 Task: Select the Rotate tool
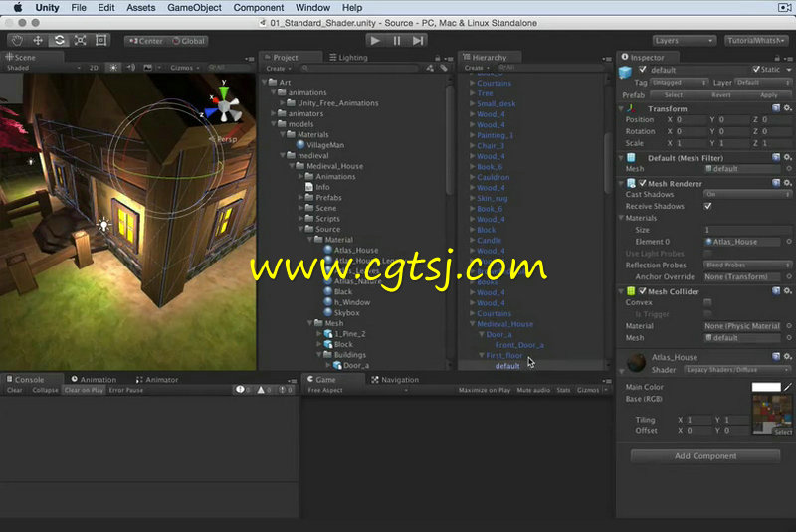(60, 40)
